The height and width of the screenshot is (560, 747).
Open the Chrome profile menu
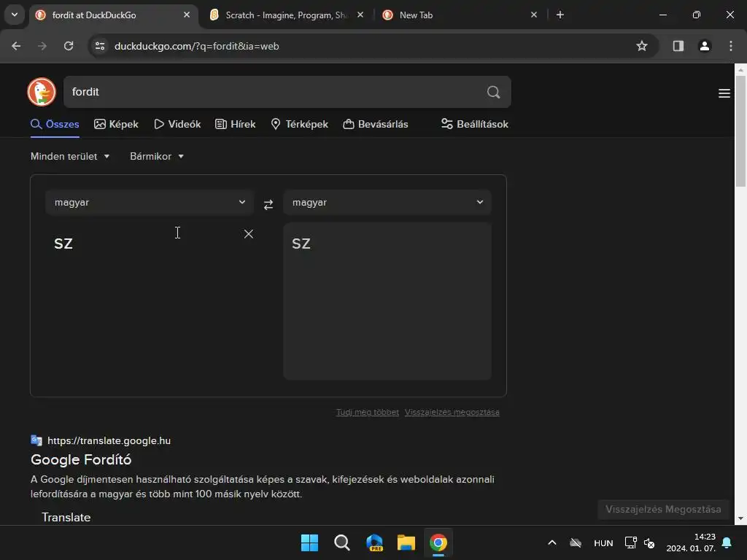click(x=704, y=46)
